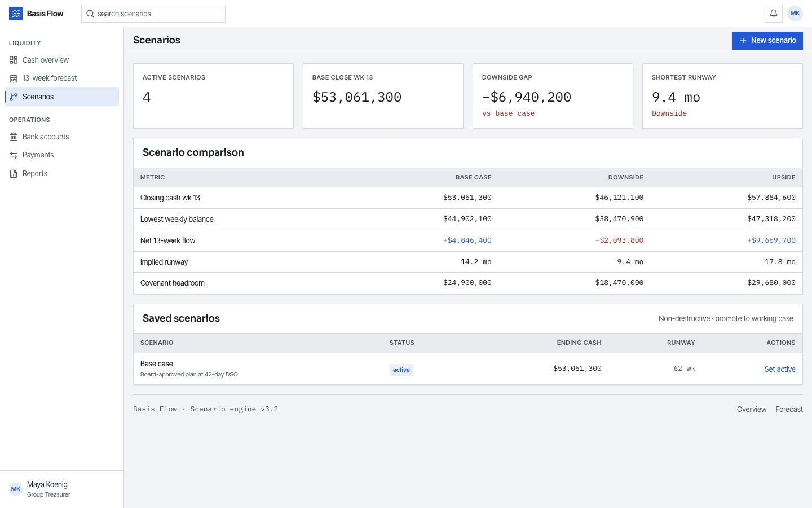
Task: Go to 13-week forecast
Action: pos(62,78)
